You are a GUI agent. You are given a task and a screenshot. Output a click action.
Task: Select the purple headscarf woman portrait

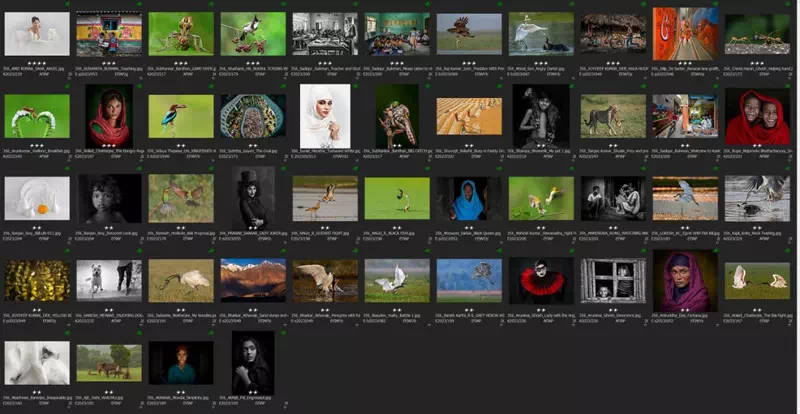click(x=685, y=280)
